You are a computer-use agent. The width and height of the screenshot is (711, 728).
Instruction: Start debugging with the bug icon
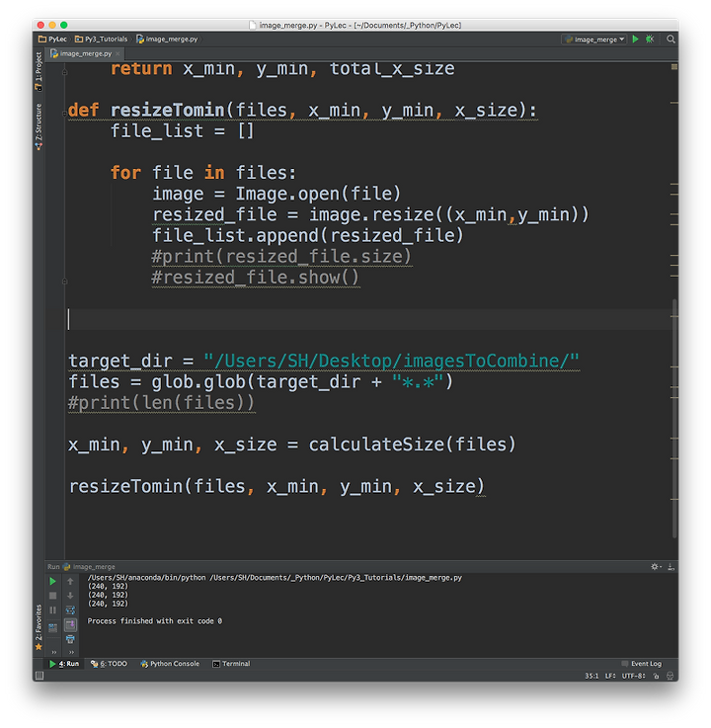point(650,39)
